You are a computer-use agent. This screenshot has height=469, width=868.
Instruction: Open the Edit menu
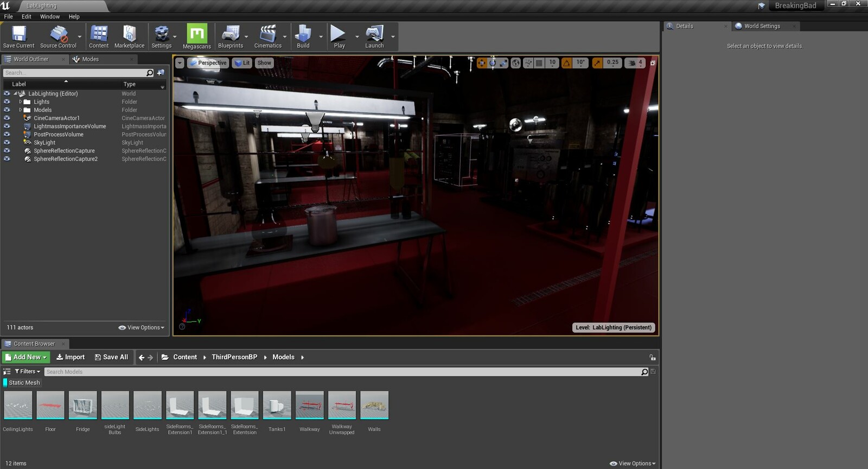pyautogui.click(x=27, y=17)
